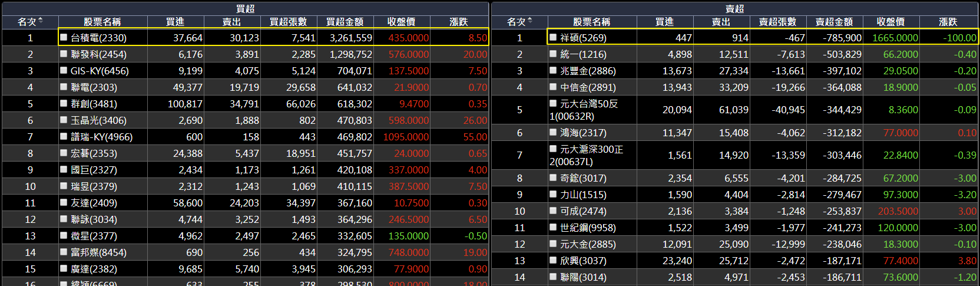The image size is (980, 286).
Task: Tick the 聯詠(3034) checkbox
Action: point(64,219)
